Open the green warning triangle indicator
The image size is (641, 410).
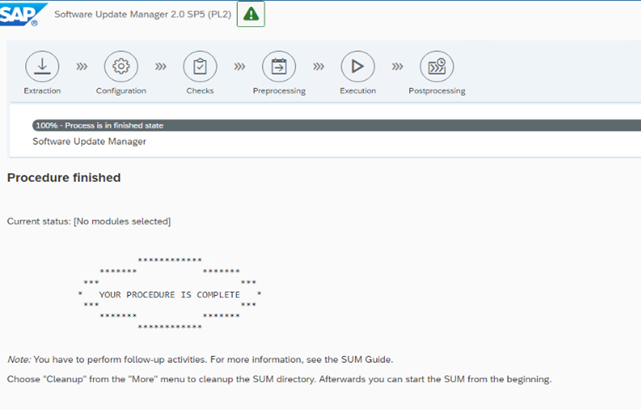[251, 14]
